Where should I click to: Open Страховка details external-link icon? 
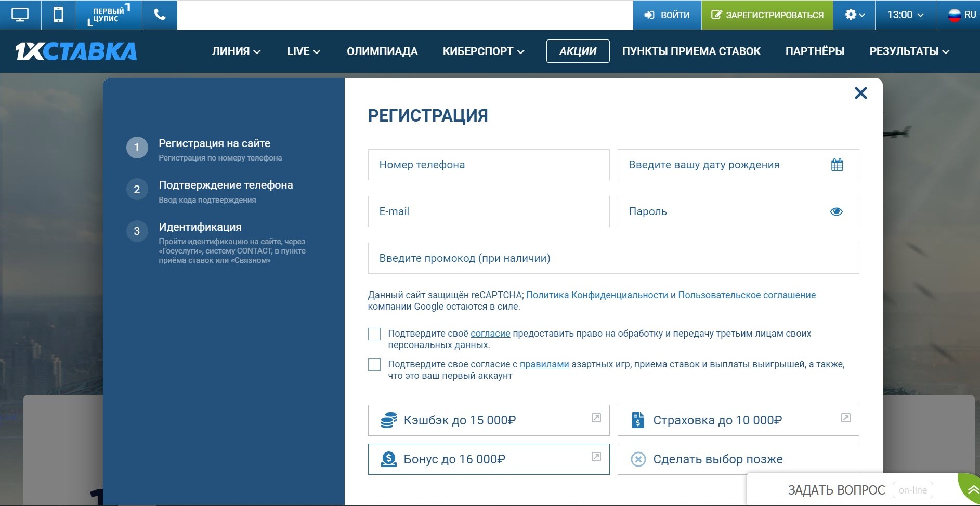[846, 418]
